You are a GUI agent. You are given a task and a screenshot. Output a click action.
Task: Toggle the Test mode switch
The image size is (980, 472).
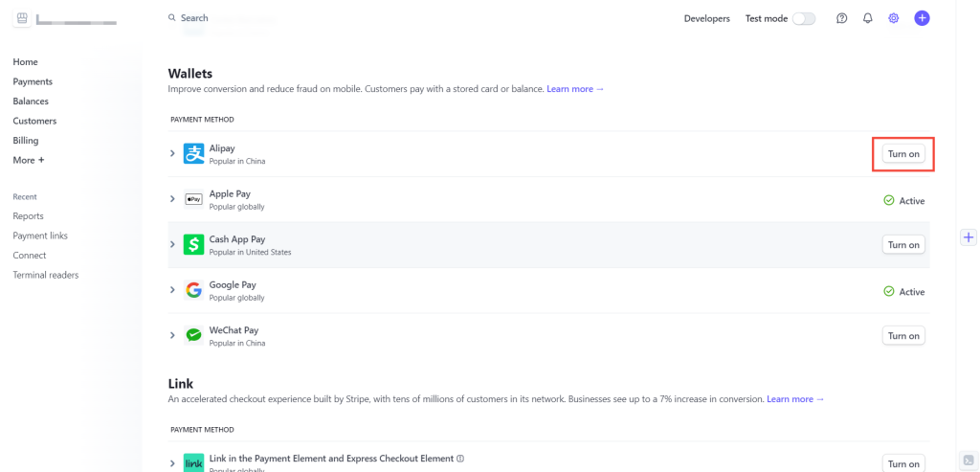[x=803, y=18]
